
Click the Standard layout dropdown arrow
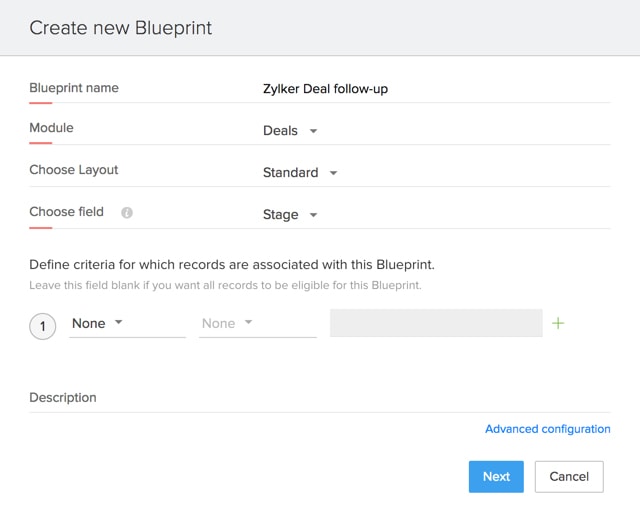pos(333,173)
